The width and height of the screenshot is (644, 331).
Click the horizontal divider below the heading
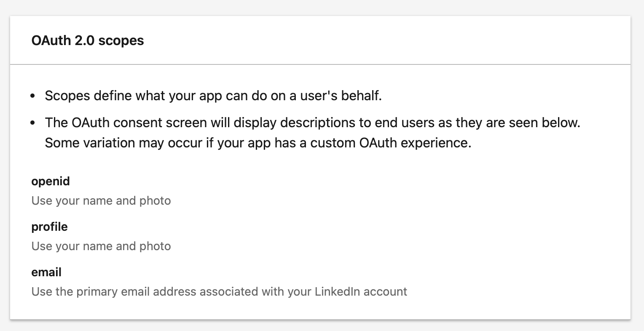coord(320,64)
